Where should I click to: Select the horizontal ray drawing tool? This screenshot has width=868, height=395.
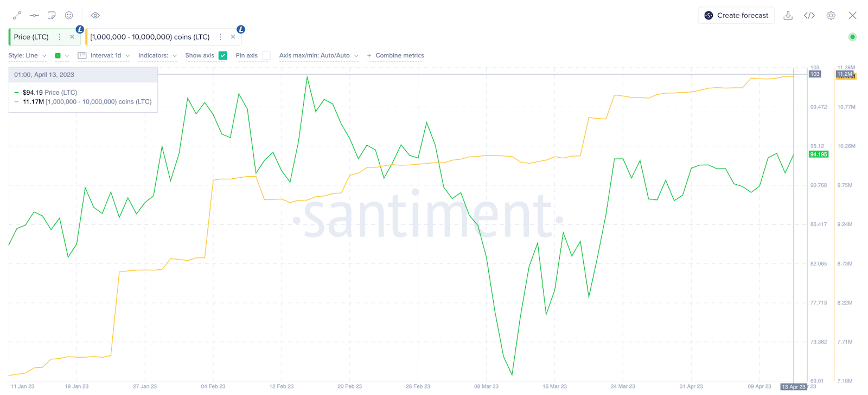click(34, 16)
